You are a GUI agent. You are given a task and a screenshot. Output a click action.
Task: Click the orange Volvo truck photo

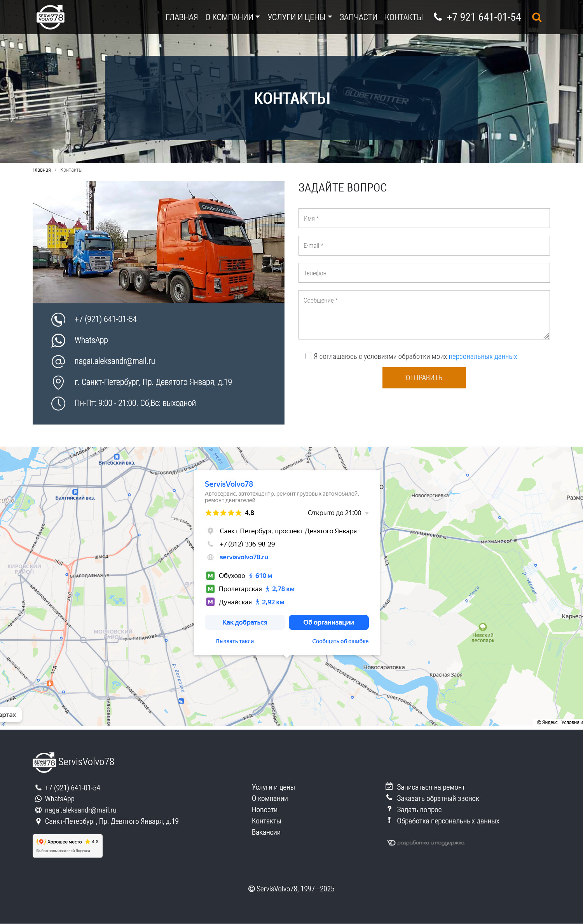(159, 242)
